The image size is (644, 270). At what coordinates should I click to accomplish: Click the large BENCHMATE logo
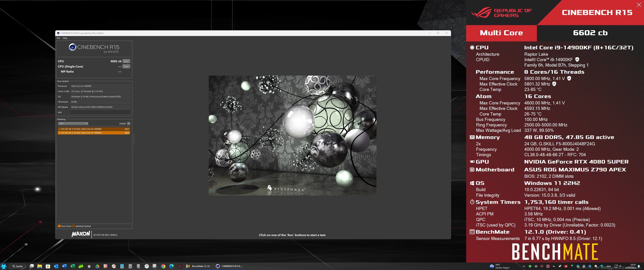(555, 252)
